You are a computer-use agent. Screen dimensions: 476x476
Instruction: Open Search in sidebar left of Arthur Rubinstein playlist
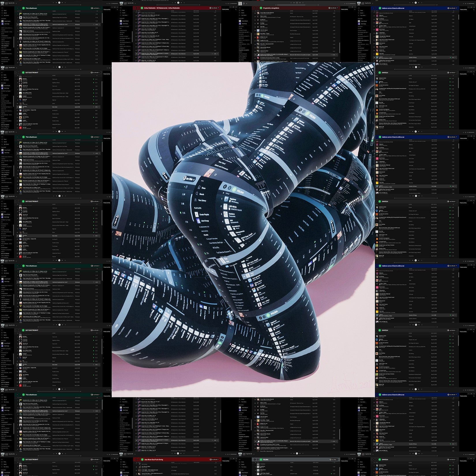click(x=123, y=13)
